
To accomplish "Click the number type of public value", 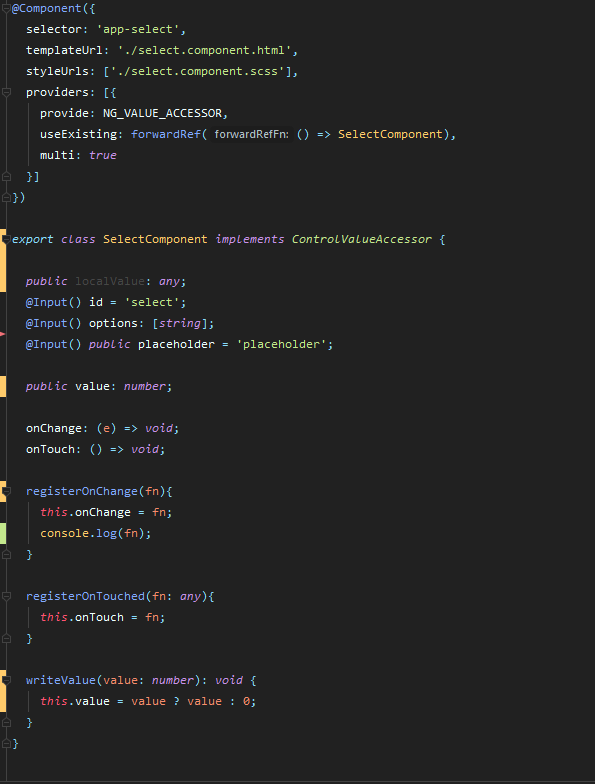I will point(144,386).
